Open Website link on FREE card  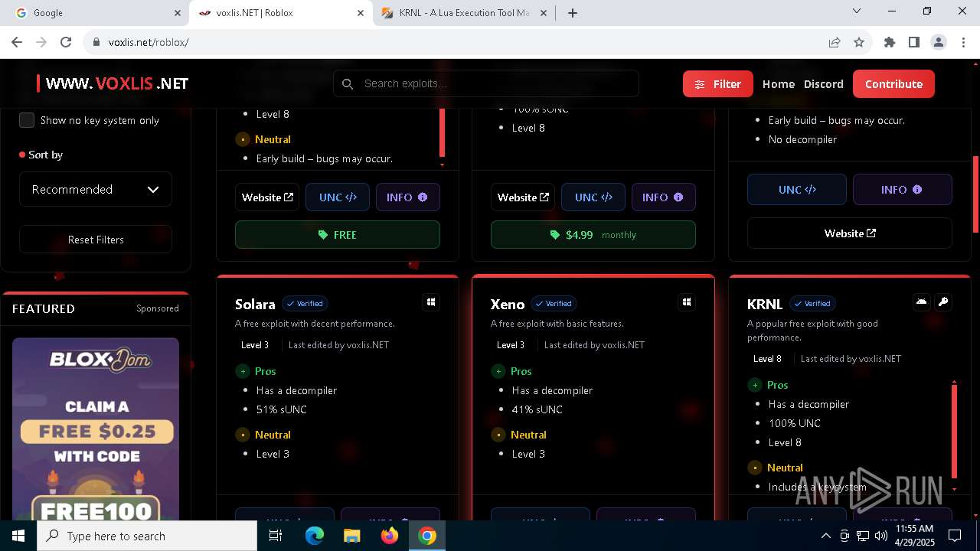click(x=267, y=197)
